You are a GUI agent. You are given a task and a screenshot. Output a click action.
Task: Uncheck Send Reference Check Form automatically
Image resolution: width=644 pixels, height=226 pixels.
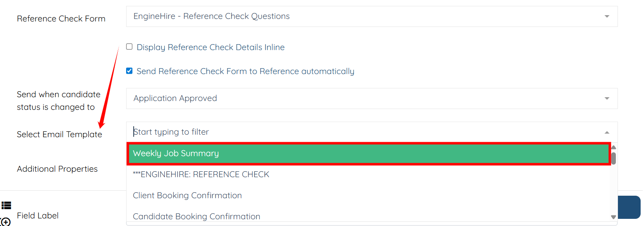[129, 71]
